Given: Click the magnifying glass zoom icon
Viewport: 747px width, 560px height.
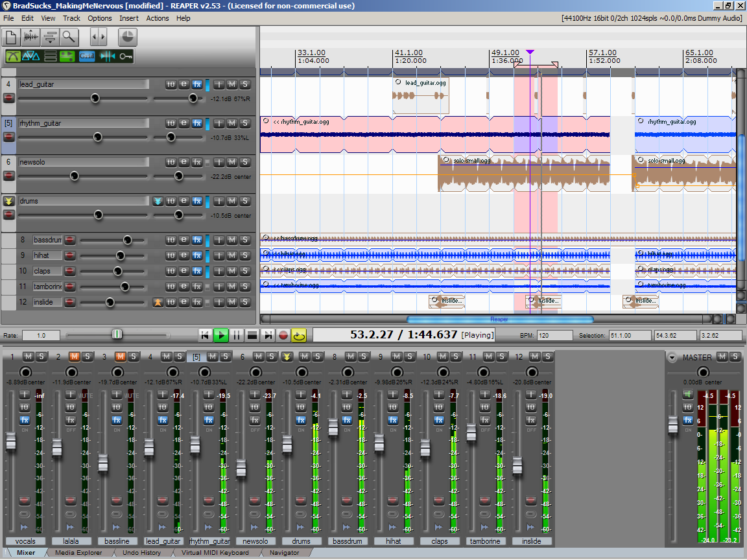Looking at the screenshot, I should point(69,37).
